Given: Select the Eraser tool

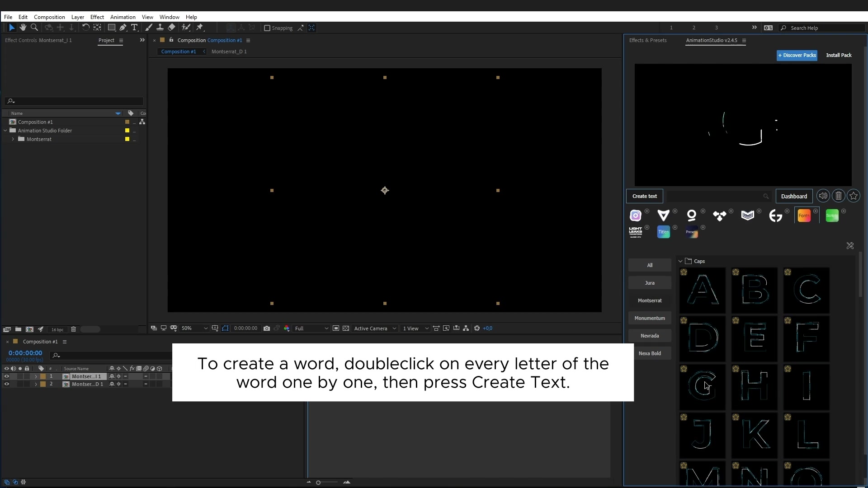Looking at the screenshot, I should click(171, 28).
